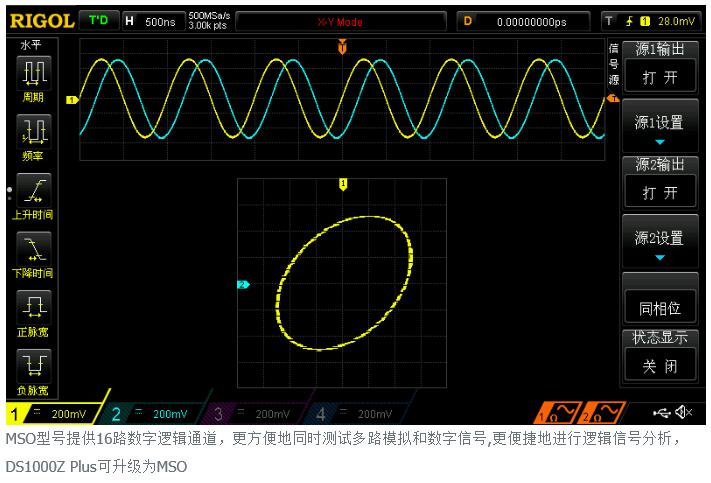This screenshot has width=711, height=483.
Task: Click the muted speaker sound icon
Action: 684,412
